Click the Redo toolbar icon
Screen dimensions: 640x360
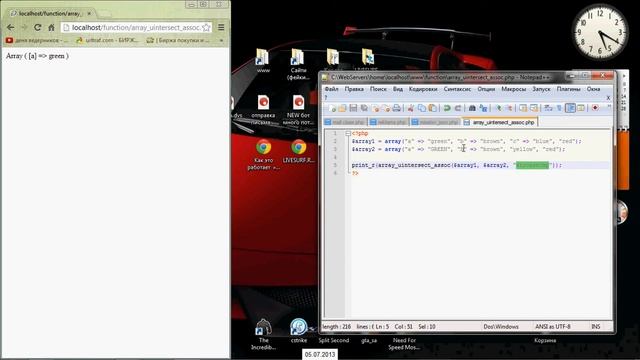pyautogui.click(x=458, y=108)
